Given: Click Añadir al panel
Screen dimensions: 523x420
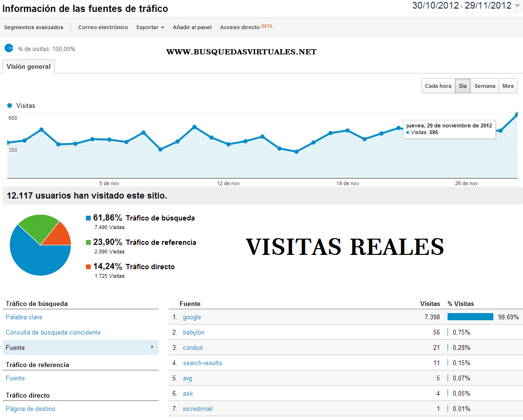Looking at the screenshot, I should tap(192, 27).
